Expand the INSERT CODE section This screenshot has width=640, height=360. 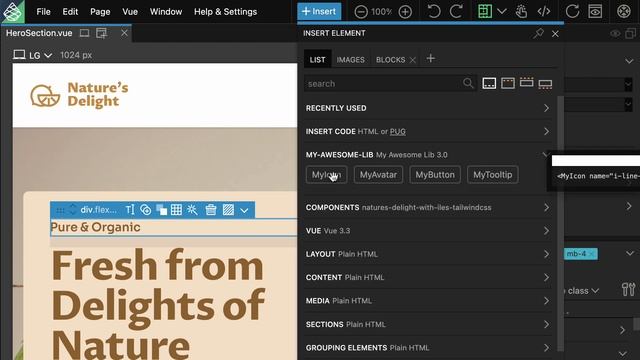[428, 131]
